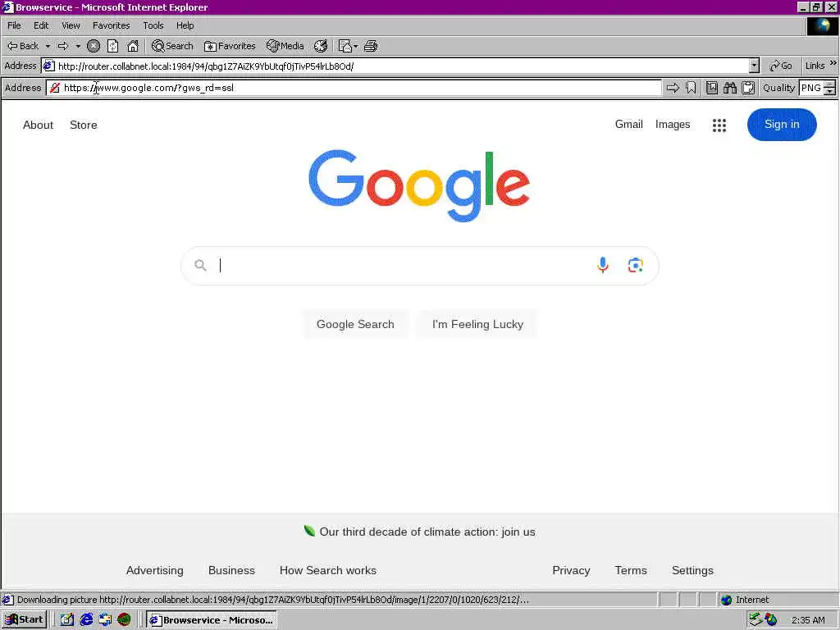Click the Go button beside address bar
Screen dimensions: 840x630
pos(781,66)
